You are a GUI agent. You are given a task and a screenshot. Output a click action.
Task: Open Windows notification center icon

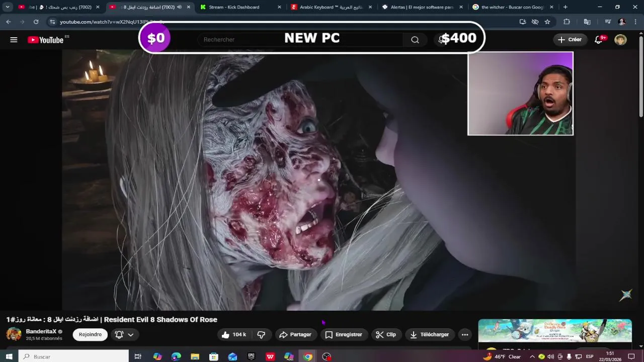point(631,356)
